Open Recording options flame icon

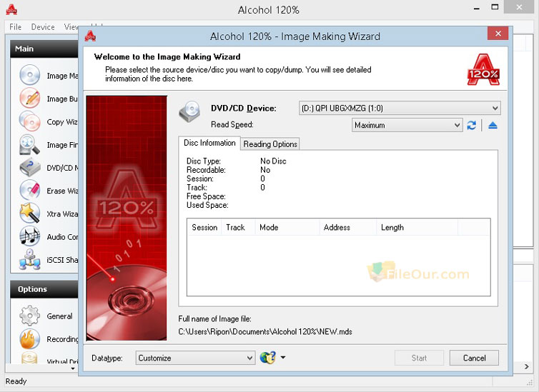tap(29, 338)
